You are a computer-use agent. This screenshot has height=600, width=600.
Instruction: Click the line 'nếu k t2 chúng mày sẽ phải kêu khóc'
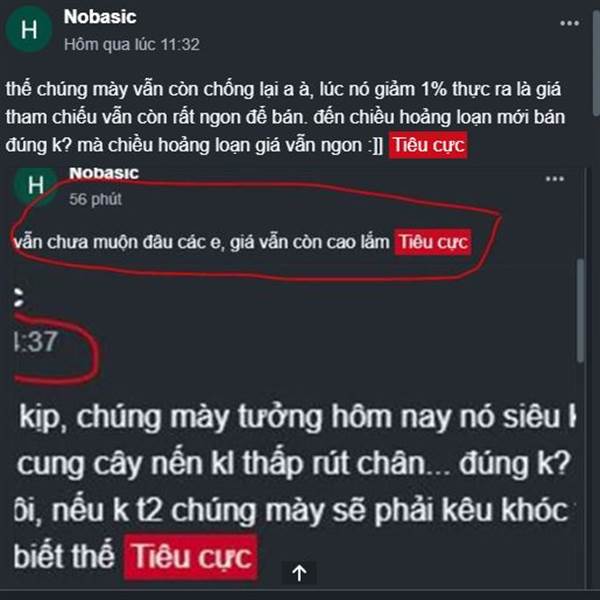[x=310, y=510]
